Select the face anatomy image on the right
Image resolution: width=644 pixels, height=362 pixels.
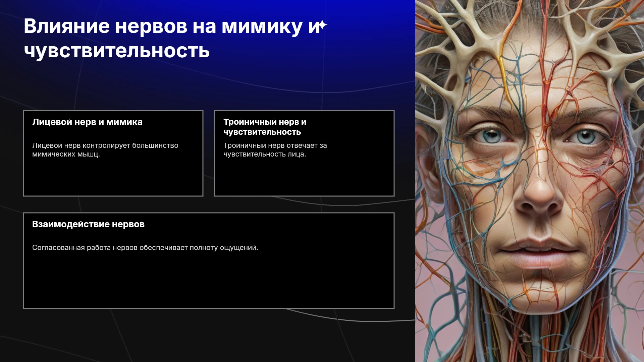(x=530, y=181)
